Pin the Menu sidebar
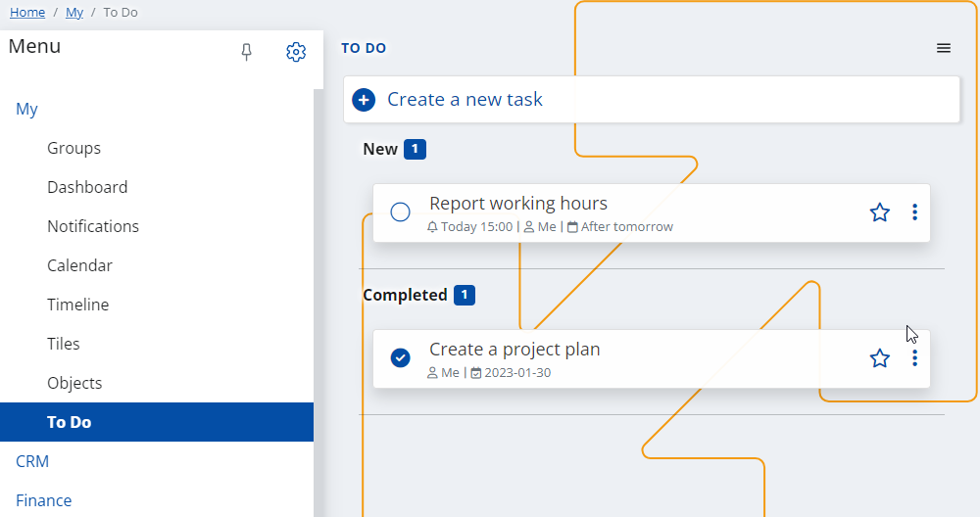980x517 pixels. pos(246,52)
